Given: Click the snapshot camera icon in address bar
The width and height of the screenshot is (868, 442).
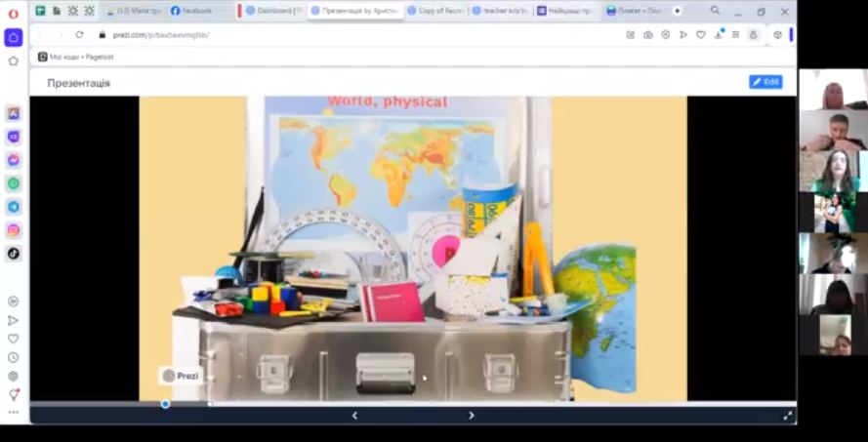Looking at the screenshot, I should (x=647, y=35).
